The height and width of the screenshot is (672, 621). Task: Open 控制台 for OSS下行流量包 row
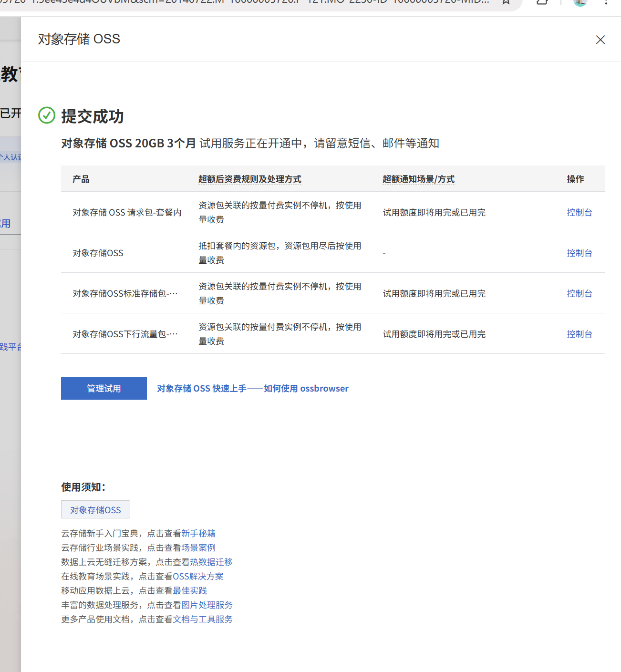tap(580, 334)
